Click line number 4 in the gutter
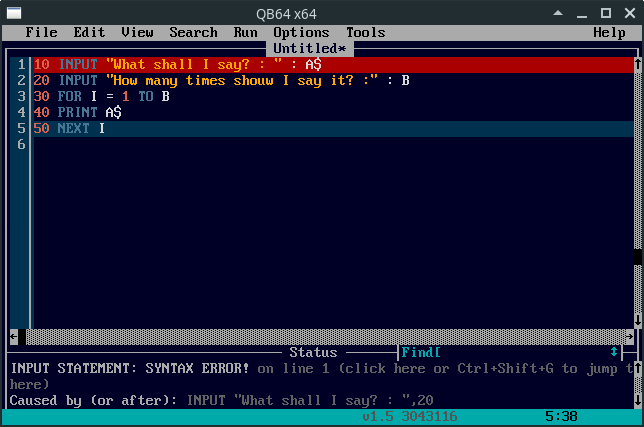 click(21, 112)
